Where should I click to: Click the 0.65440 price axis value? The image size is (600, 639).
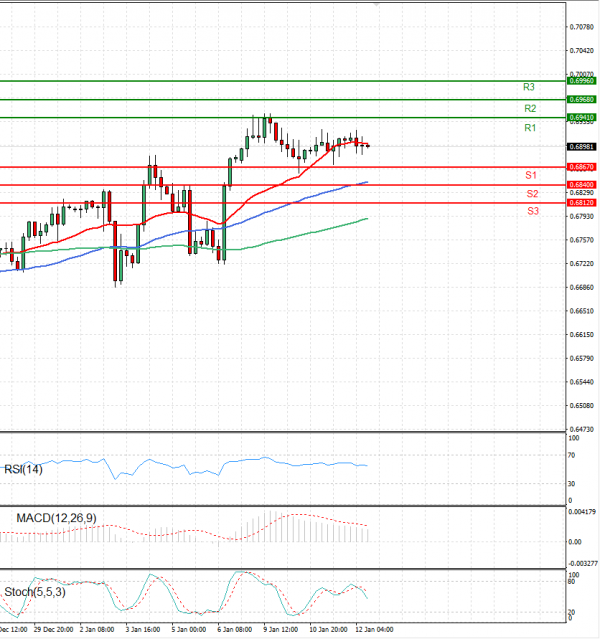pos(582,382)
